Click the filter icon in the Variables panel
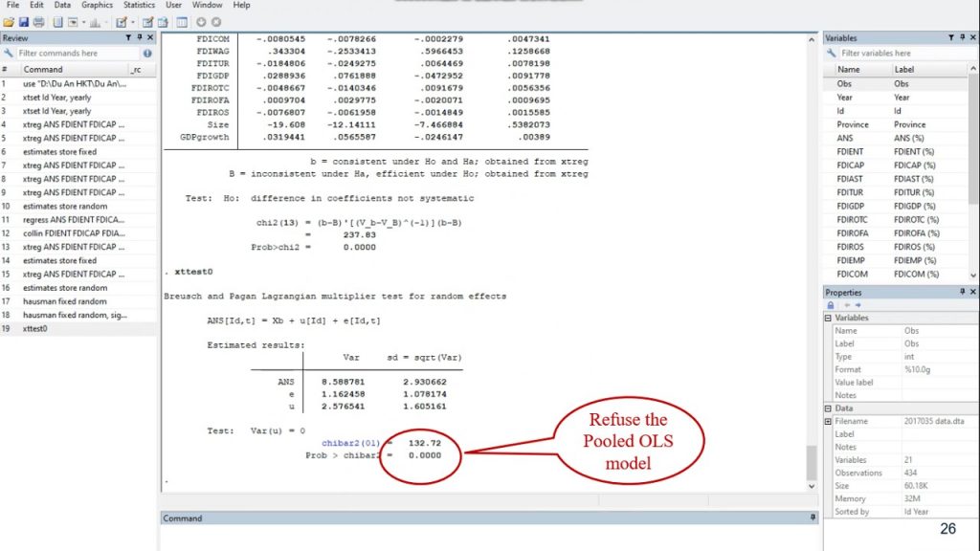Image resolution: width=980 pixels, height=551 pixels. click(951, 37)
